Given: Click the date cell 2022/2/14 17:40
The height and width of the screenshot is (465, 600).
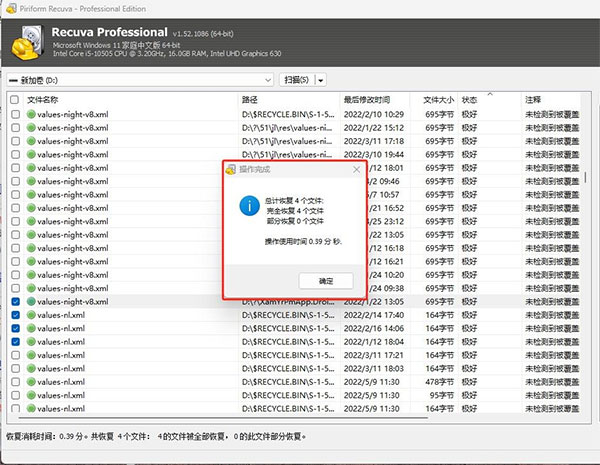Looking at the screenshot, I should click(x=373, y=315).
